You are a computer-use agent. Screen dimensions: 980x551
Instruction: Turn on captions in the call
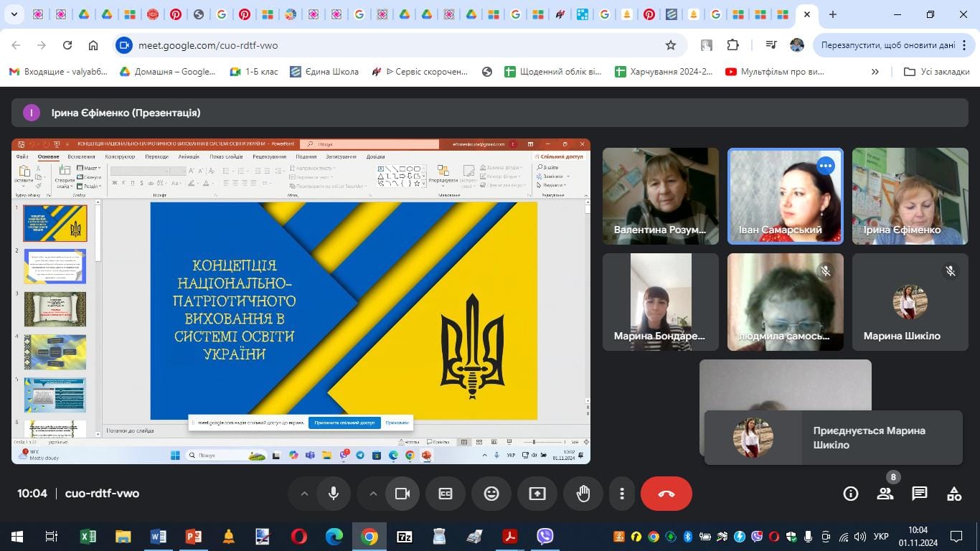[x=446, y=494]
